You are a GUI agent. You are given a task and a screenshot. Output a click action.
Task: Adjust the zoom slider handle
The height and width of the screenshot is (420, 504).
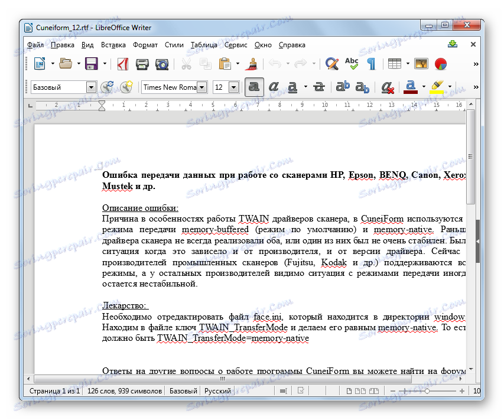point(427,390)
